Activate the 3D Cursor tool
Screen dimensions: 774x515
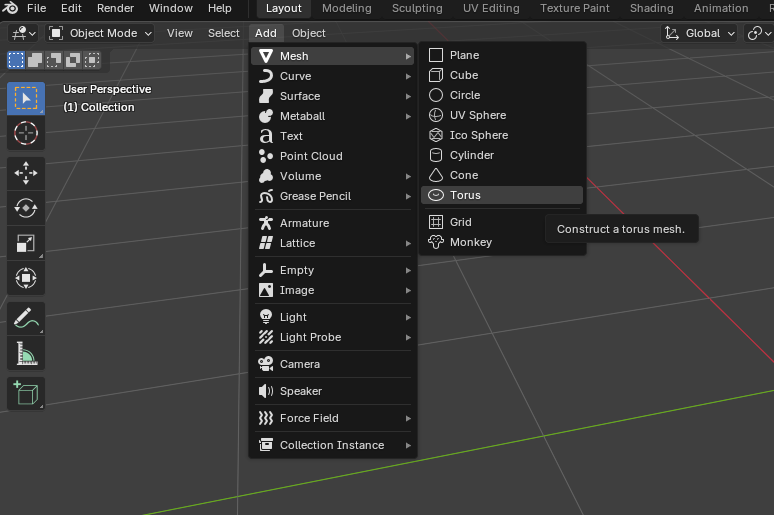(26, 133)
